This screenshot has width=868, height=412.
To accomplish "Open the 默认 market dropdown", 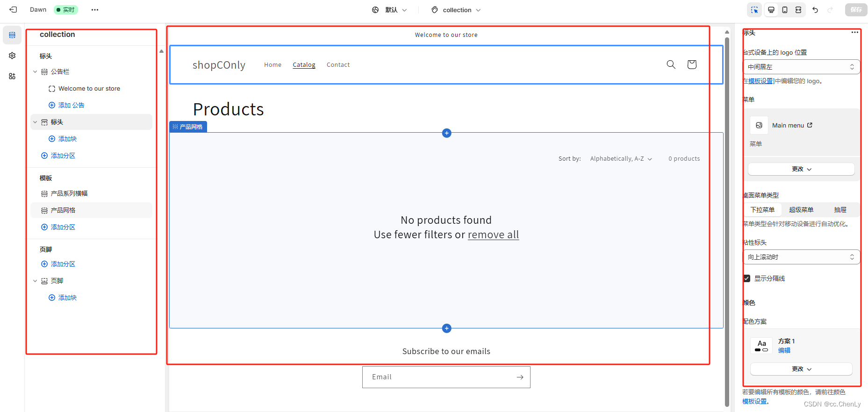I will click(389, 10).
